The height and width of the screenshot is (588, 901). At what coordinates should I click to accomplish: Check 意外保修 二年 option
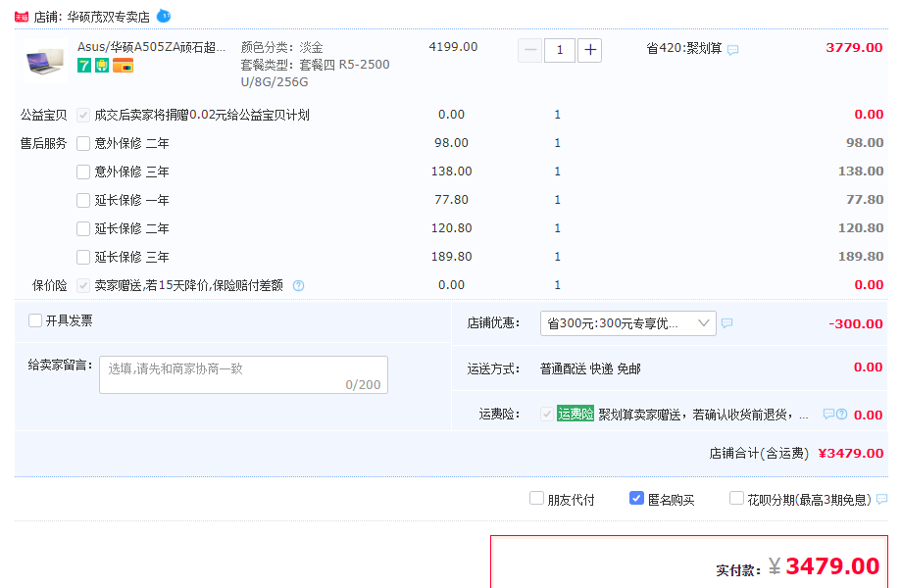pos(83,143)
